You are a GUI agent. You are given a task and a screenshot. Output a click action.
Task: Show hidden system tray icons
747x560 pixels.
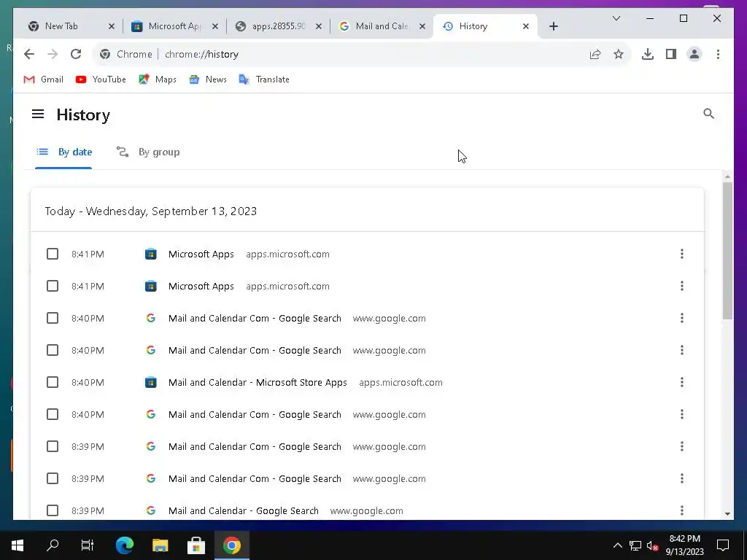[x=617, y=545]
